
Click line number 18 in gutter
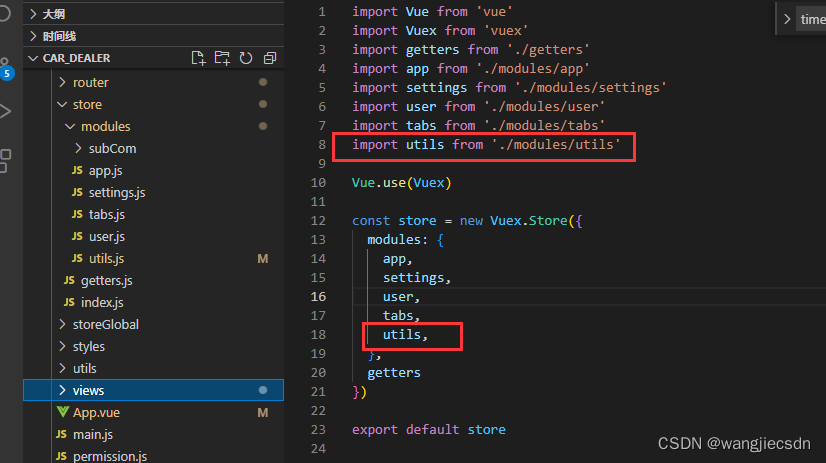[318, 334]
